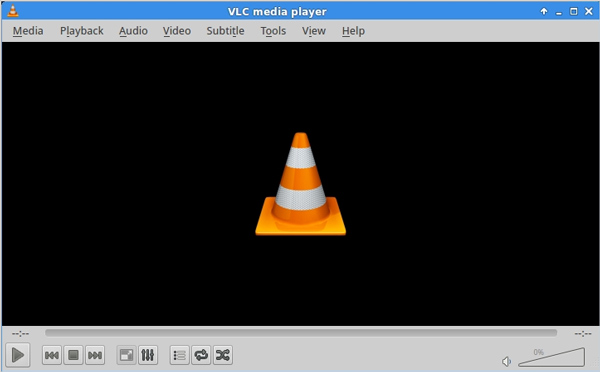Open the Subtitle menu
This screenshot has height=372, width=600.
click(225, 31)
